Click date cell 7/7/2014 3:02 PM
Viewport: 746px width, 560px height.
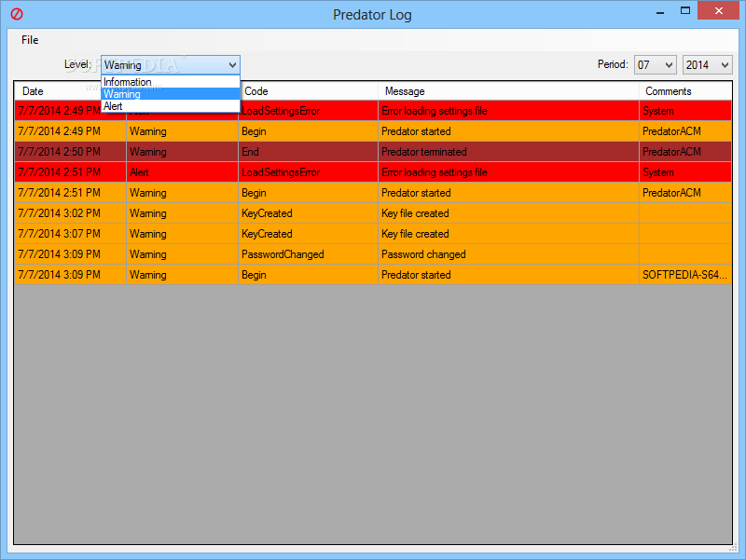click(x=70, y=213)
